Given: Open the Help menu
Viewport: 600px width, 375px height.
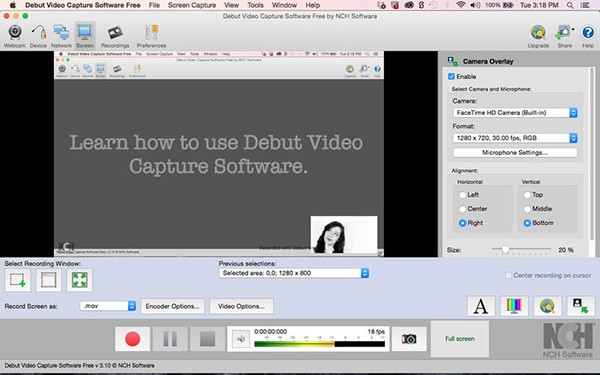Looking at the screenshot, I should click(313, 5).
